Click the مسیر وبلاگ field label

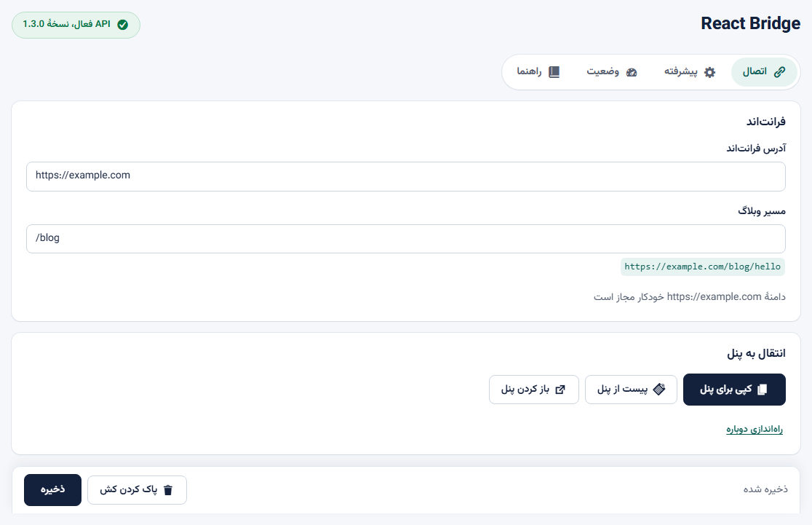tap(762, 211)
